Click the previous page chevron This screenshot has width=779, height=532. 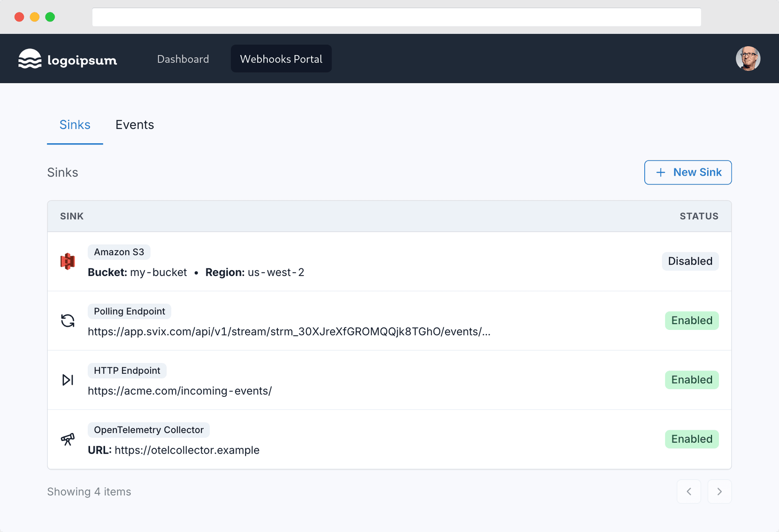coord(689,491)
